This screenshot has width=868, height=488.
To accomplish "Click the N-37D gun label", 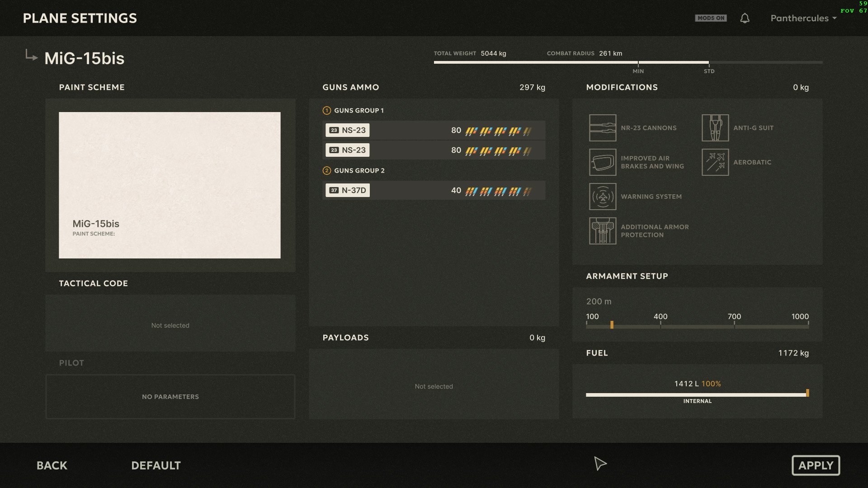I will [x=347, y=190].
